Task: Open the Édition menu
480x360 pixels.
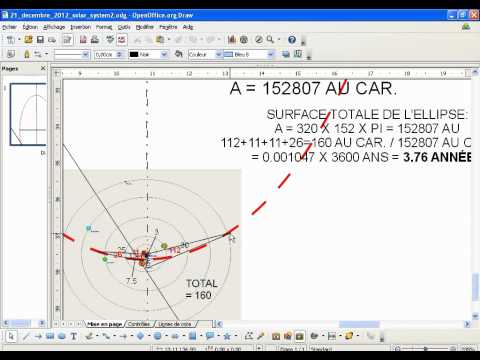Action: pyautogui.click(x=30, y=27)
